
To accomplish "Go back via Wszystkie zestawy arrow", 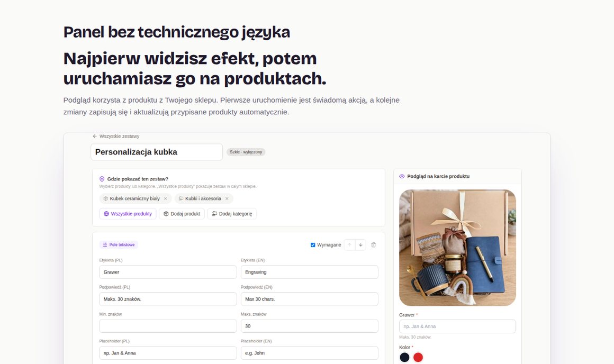I will tap(95, 136).
